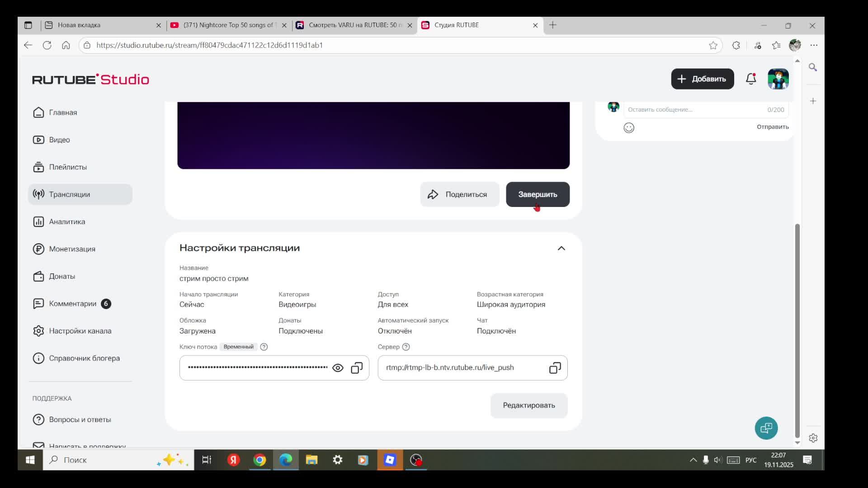This screenshot has width=868, height=488.
Task: Go to Монетизация section
Action: (72, 249)
